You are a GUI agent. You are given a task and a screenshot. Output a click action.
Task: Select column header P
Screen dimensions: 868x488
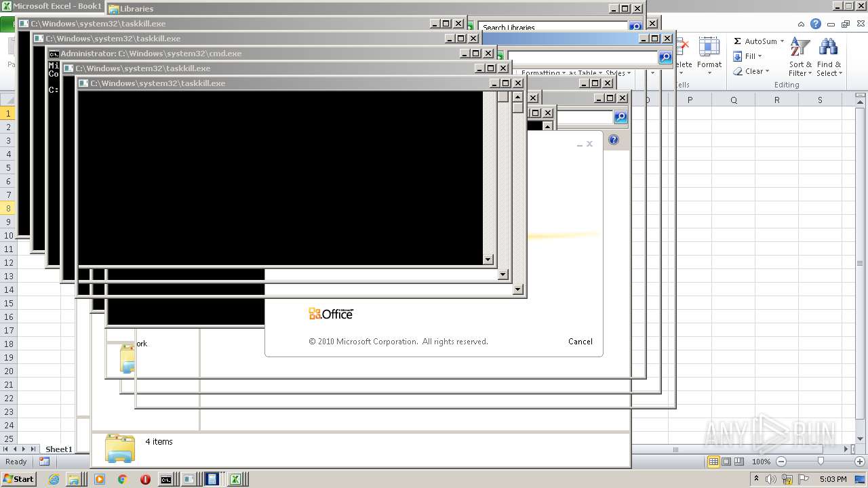click(690, 100)
